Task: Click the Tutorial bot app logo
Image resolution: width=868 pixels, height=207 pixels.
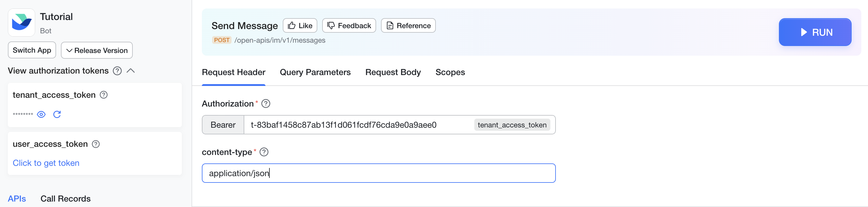Action: click(22, 23)
